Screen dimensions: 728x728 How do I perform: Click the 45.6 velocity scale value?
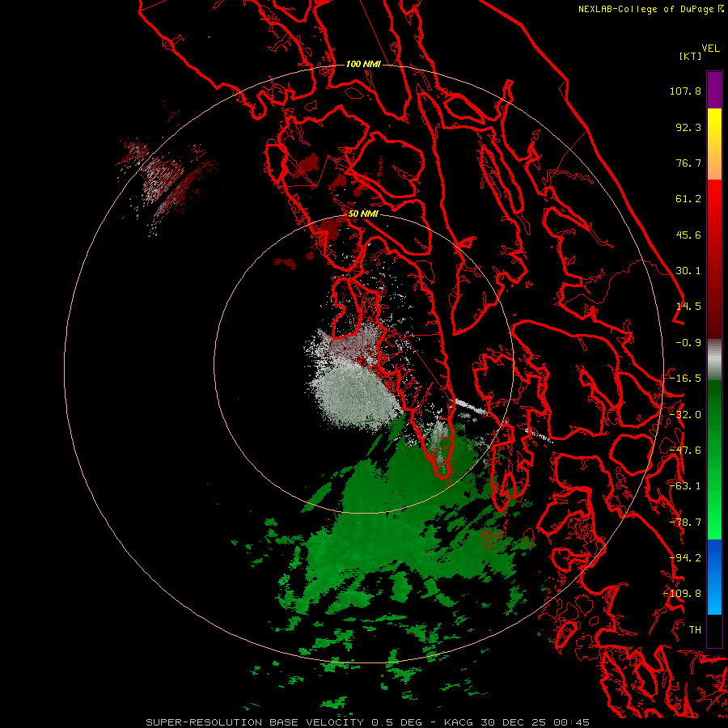pos(688,235)
